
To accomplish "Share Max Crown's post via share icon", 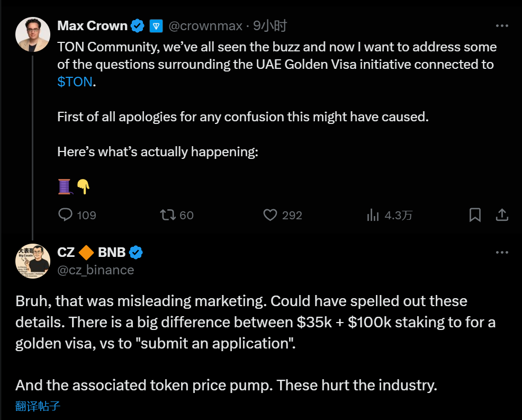I will tap(502, 215).
